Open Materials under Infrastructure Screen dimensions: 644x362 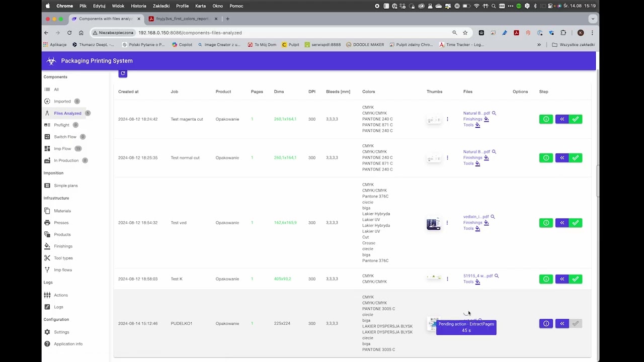(x=62, y=211)
